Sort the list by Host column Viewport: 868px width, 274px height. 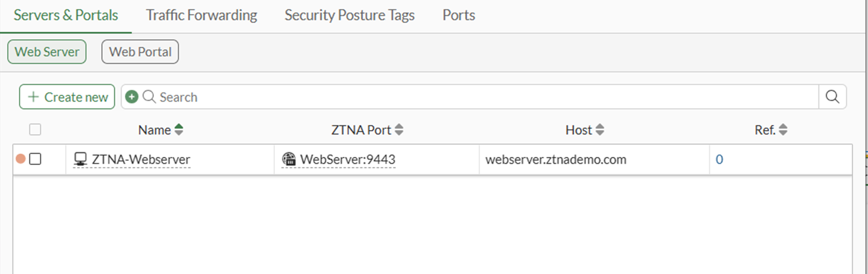[x=600, y=129]
